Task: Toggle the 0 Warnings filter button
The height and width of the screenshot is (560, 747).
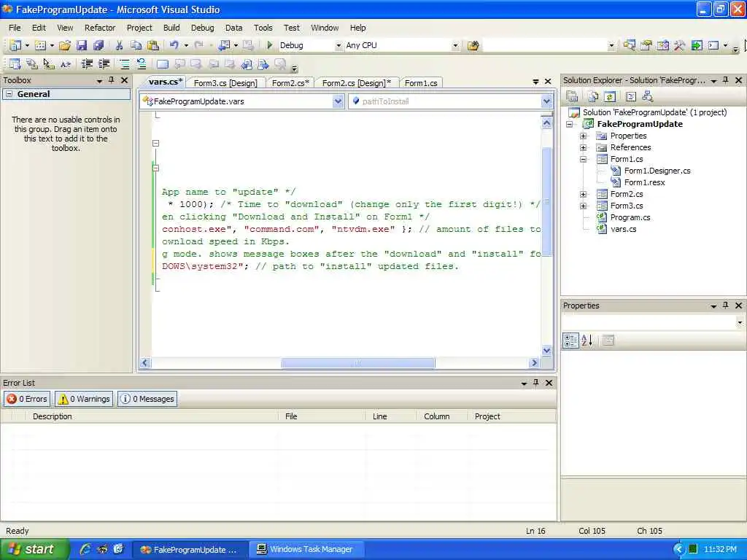Action: pos(85,399)
